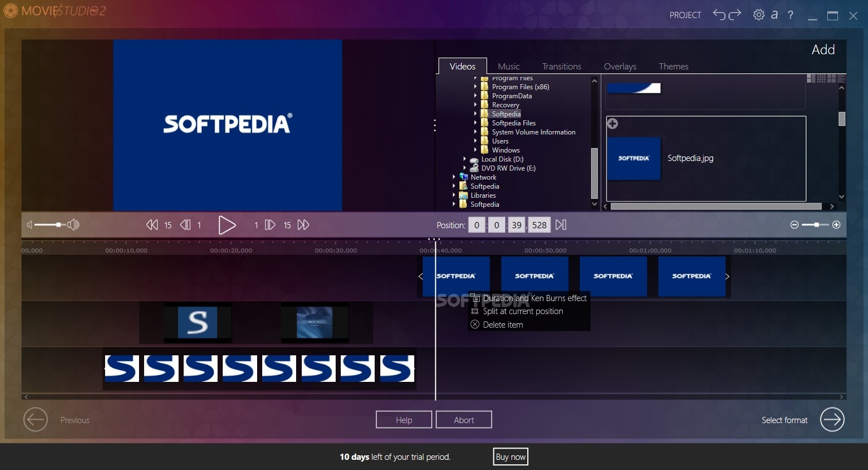
Task: Click the volume slider handle
Action: (x=59, y=225)
